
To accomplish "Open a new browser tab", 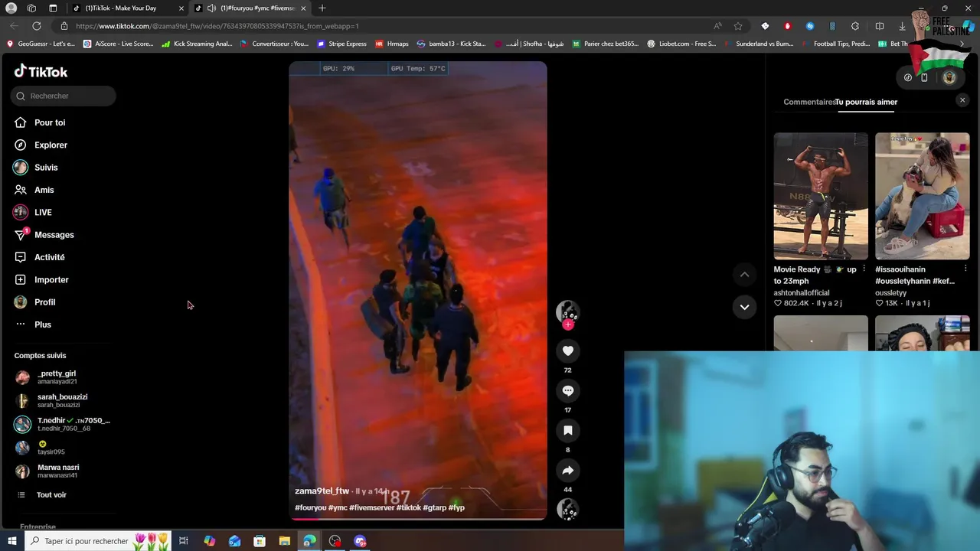I will (x=322, y=8).
